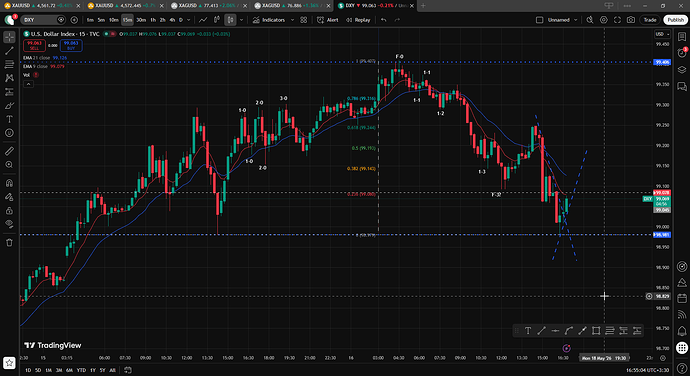Image resolution: width=690 pixels, height=376 pixels.
Task: Open the white apps grid button
Action: tap(682, 348)
